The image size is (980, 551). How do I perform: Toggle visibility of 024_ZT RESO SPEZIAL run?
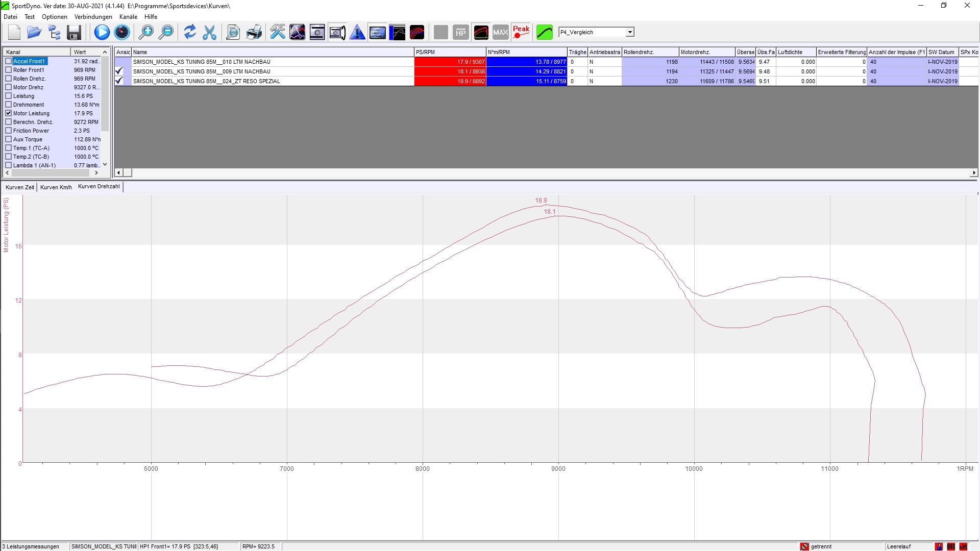[119, 81]
